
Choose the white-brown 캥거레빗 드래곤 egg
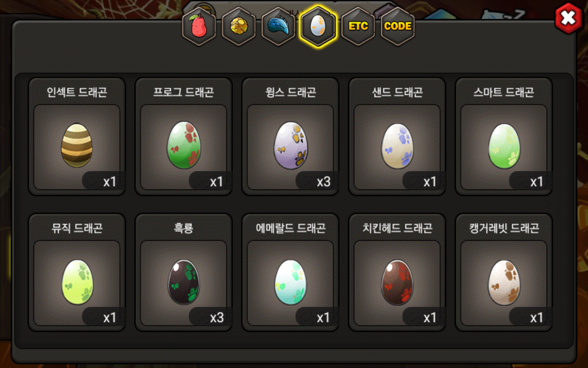coord(504,282)
